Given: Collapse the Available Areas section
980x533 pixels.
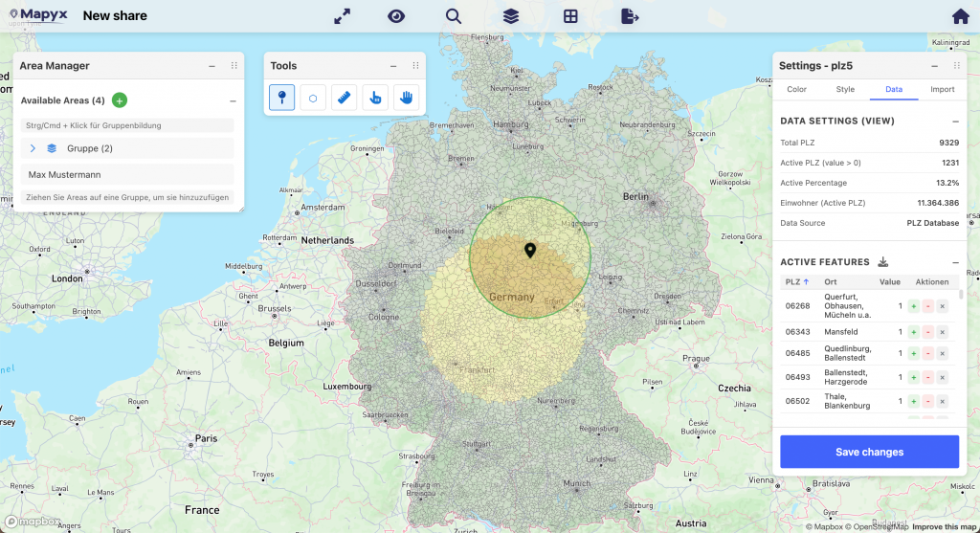Looking at the screenshot, I should click(233, 100).
